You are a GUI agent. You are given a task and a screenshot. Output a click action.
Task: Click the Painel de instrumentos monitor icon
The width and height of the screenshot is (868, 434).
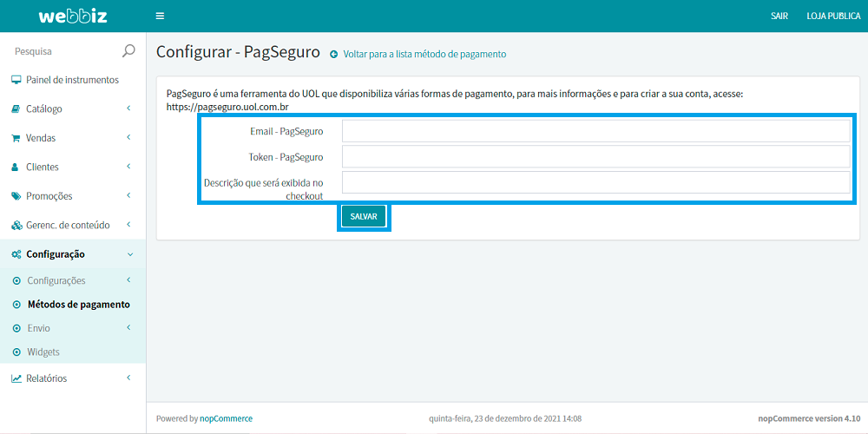16,80
